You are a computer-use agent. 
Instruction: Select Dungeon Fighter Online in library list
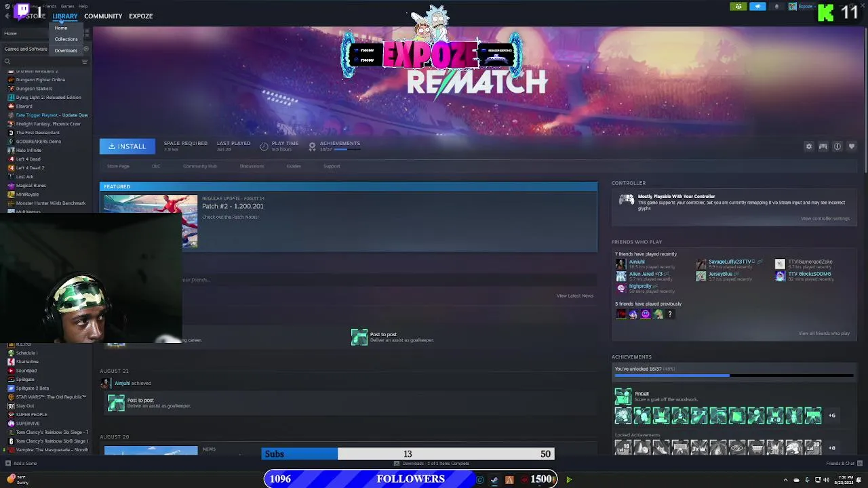coord(41,80)
